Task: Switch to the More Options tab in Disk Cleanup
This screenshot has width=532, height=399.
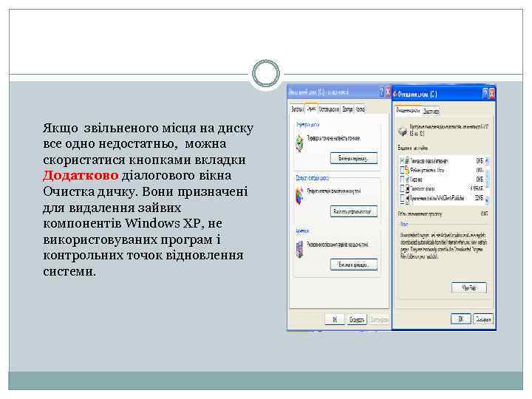Action: tap(432, 112)
